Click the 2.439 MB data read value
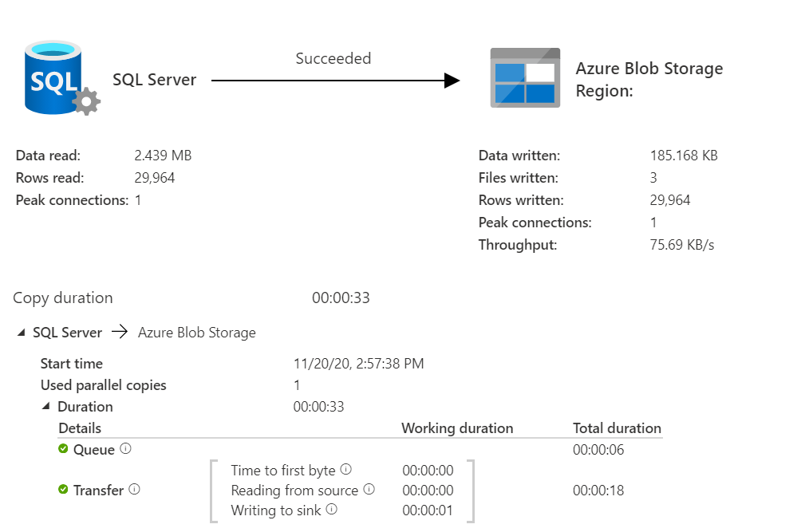This screenshot has width=805, height=532. 163,156
